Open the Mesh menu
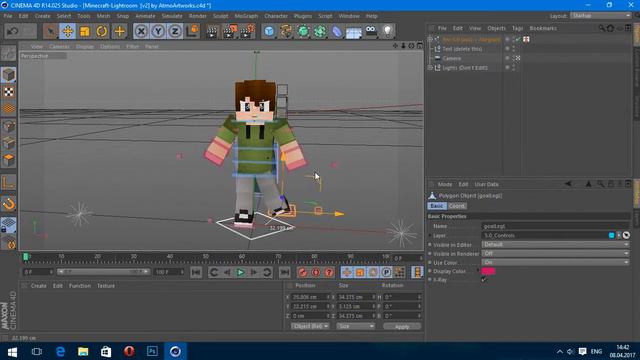640x360 pixels. (x=103, y=16)
